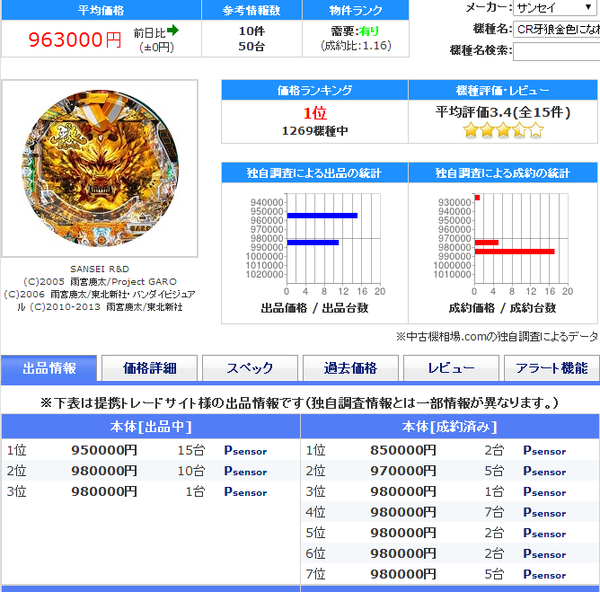This screenshot has height=592, width=600.
Task: Click the 本体[出品中] table header
Action: (x=151, y=427)
